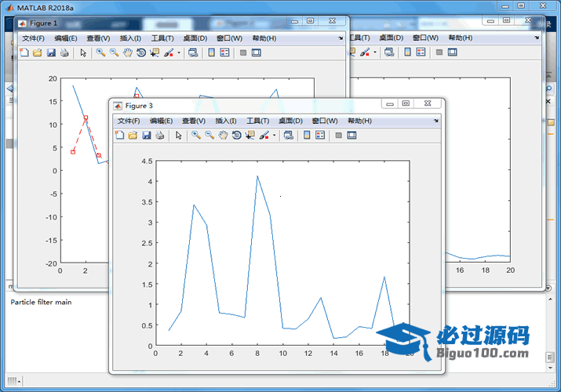Click Print icon in Figure 1 toolbar
561x392 pixels.
[64, 53]
